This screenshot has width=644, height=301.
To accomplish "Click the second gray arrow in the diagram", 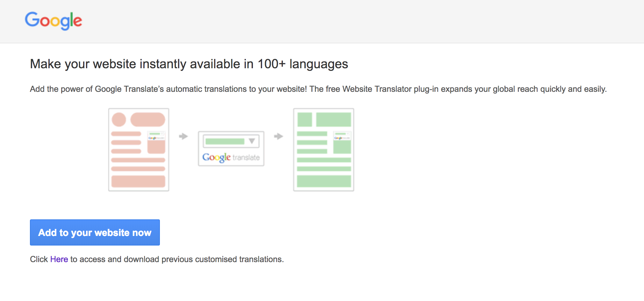I will coord(278,136).
